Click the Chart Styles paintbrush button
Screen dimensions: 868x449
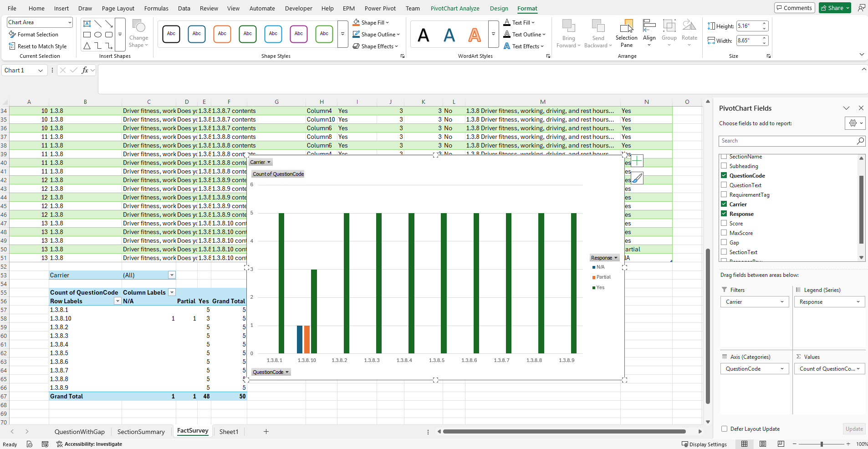(x=637, y=179)
